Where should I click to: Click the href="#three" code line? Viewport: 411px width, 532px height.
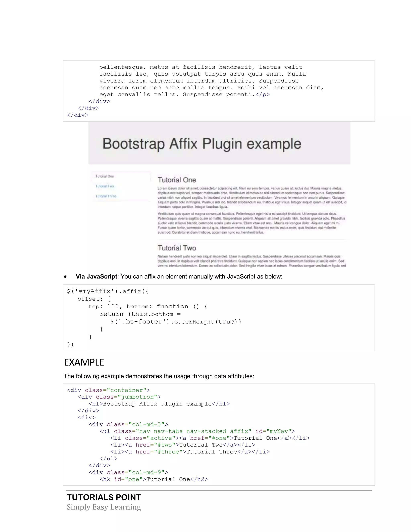pyautogui.click(x=190, y=452)
